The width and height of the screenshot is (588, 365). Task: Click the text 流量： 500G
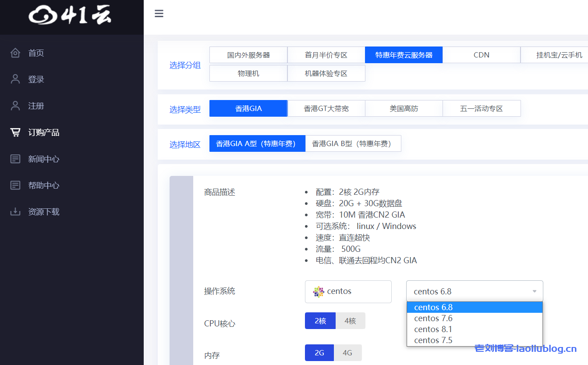(x=338, y=249)
